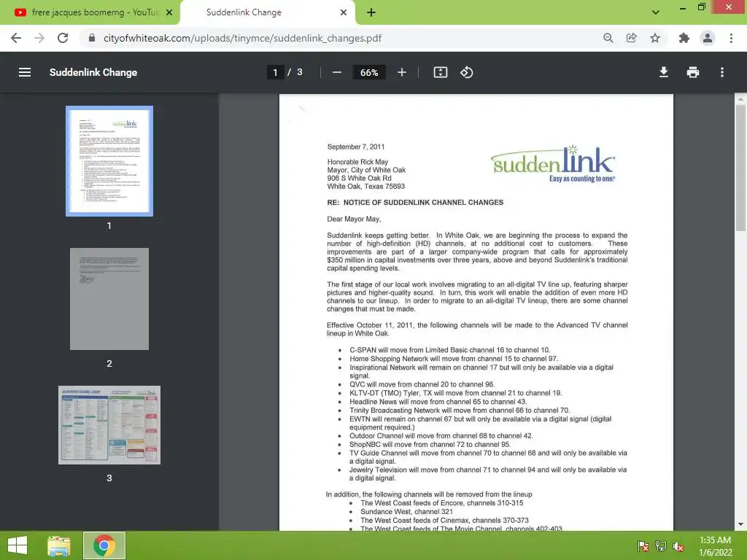Open the browser zoom magnifier icon
The image size is (747, 560).
608,38
